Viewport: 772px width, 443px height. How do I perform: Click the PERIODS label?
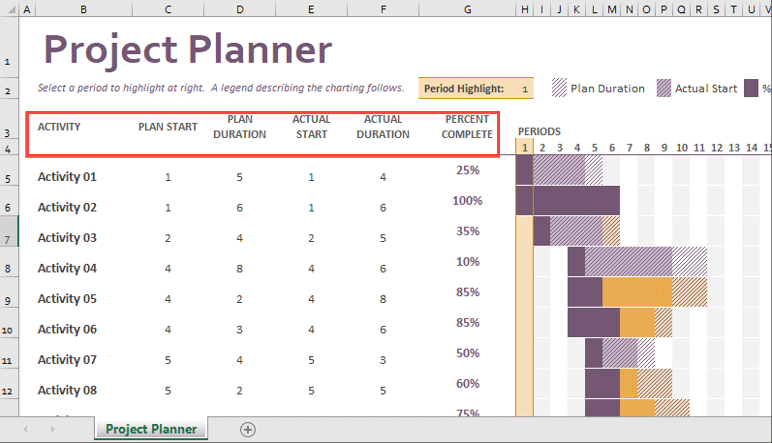click(539, 131)
